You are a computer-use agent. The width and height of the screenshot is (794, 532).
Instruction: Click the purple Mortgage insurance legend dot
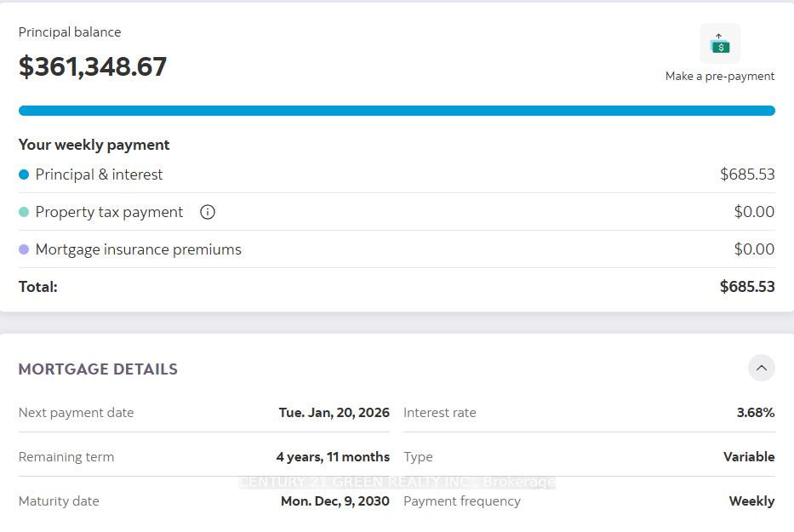(x=24, y=249)
